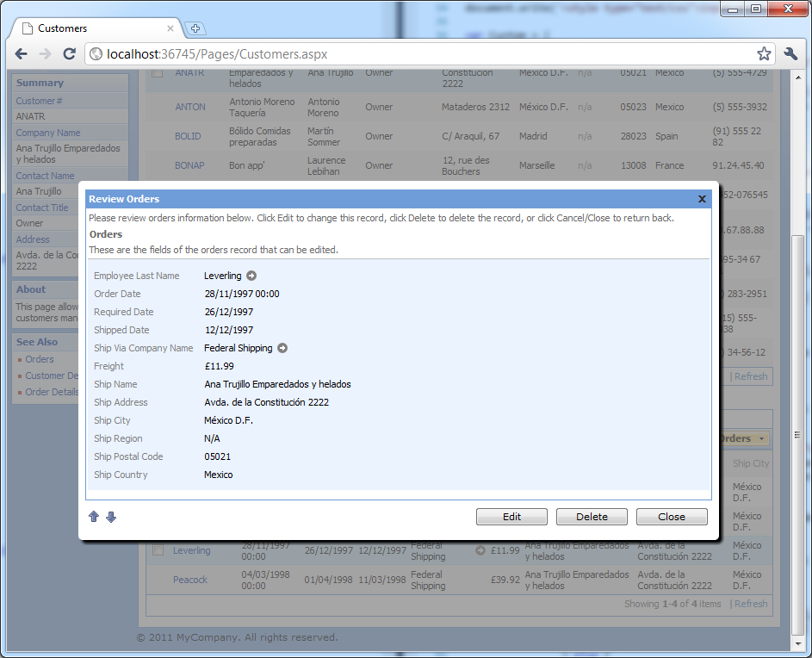Click the vertical scrollbar down arrow
This screenshot has height=658, width=812.
(798, 644)
